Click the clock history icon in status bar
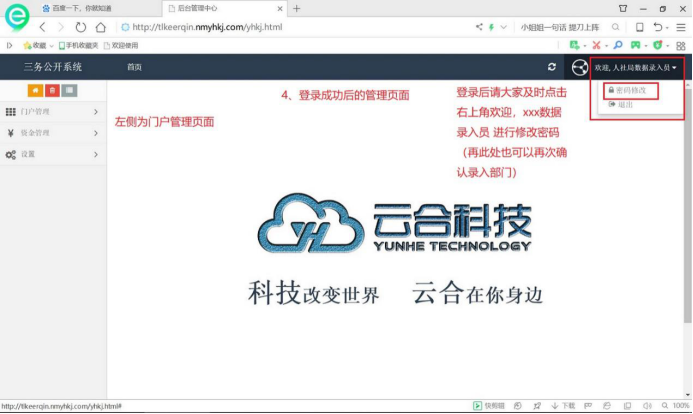 coord(518,406)
